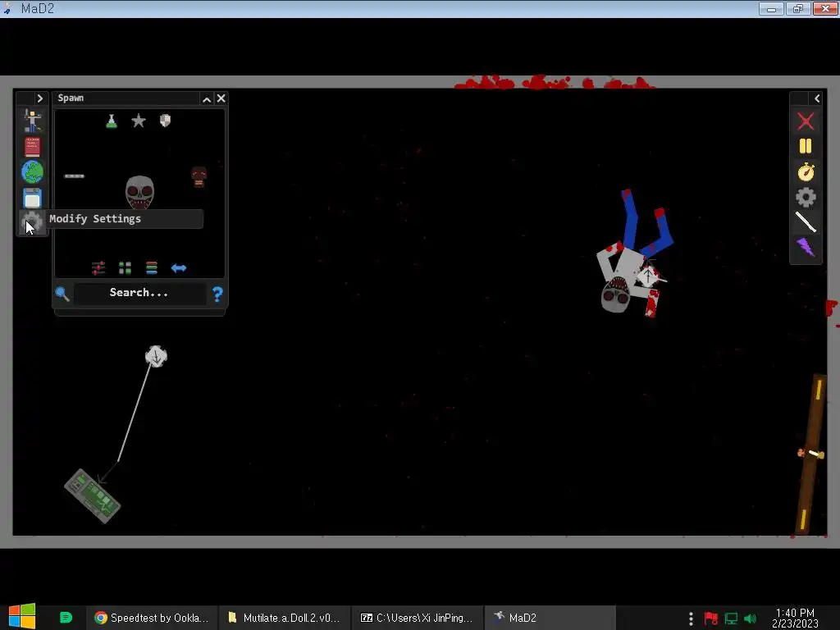
Task: Pick the dark red head item in Spawn
Action: click(199, 176)
